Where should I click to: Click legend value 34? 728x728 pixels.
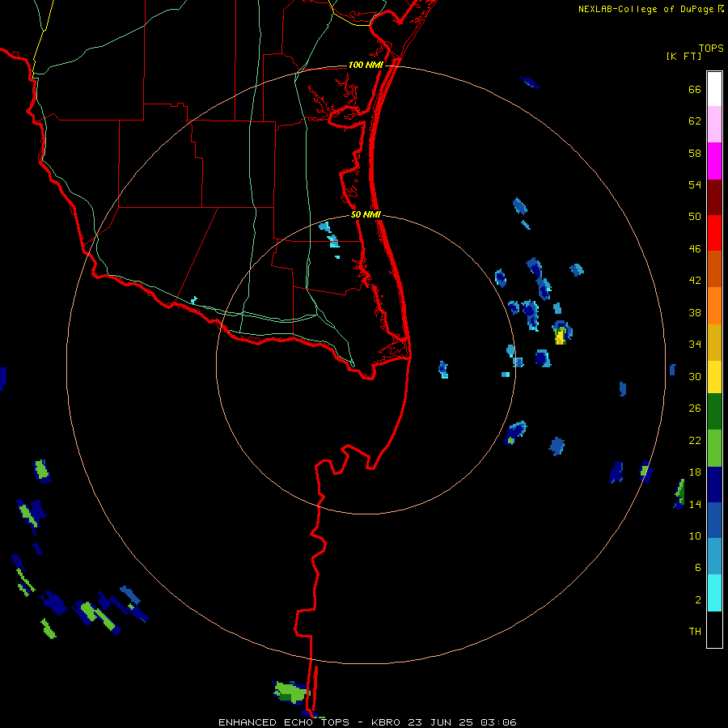point(695,344)
